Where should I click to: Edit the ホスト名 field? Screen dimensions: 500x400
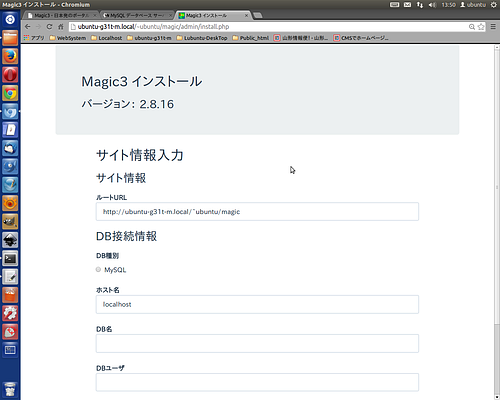(257, 304)
